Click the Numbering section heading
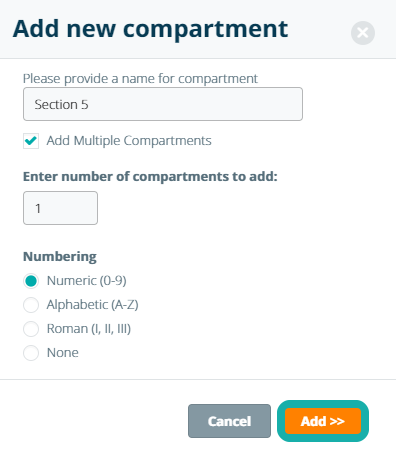Screen dimensions: 396x466 (x=60, y=257)
